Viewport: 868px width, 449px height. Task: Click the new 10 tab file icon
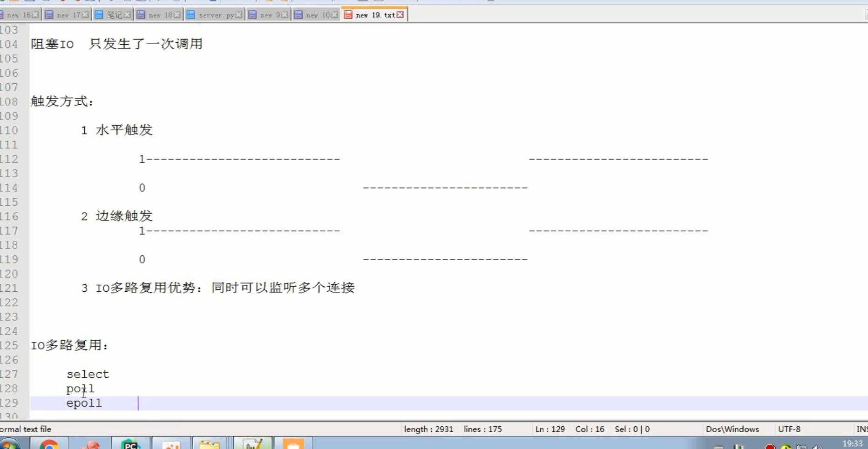(298, 15)
